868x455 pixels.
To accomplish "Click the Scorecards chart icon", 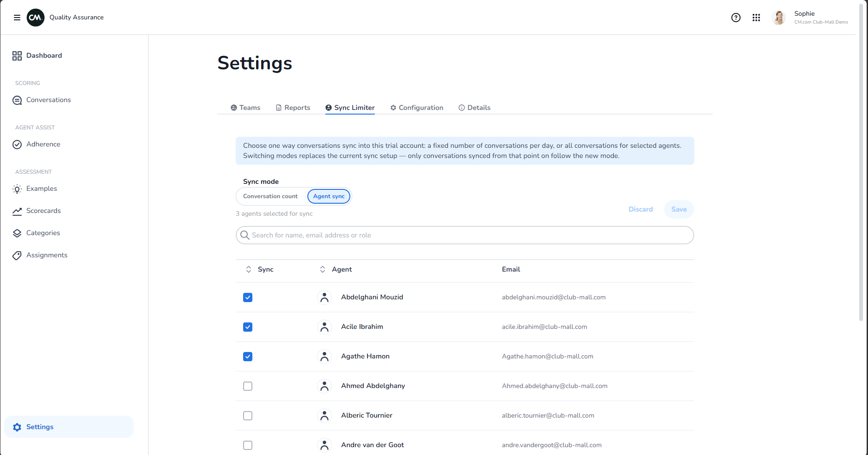I will [x=17, y=211].
